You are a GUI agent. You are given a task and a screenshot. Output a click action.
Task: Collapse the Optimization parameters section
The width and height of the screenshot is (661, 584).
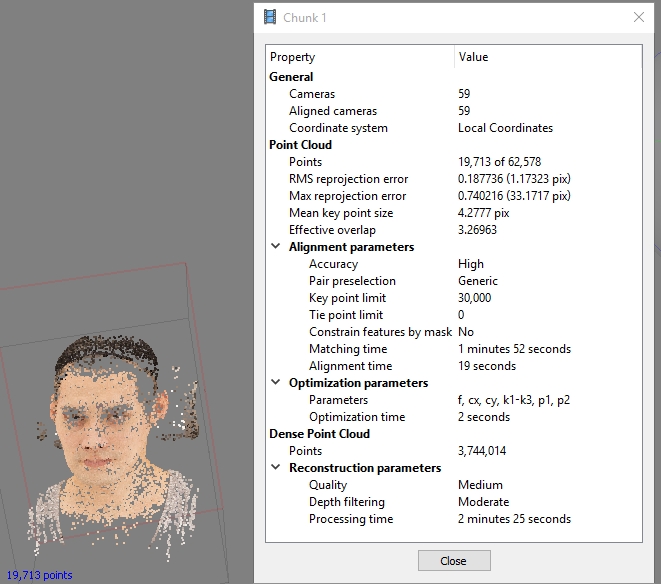pyautogui.click(x=276, y=383)
